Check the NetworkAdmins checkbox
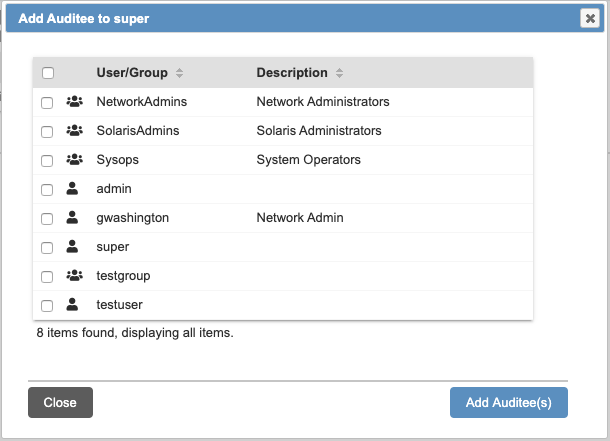The height and width of the screenshot is (441, 610). [x=47, y=103]
